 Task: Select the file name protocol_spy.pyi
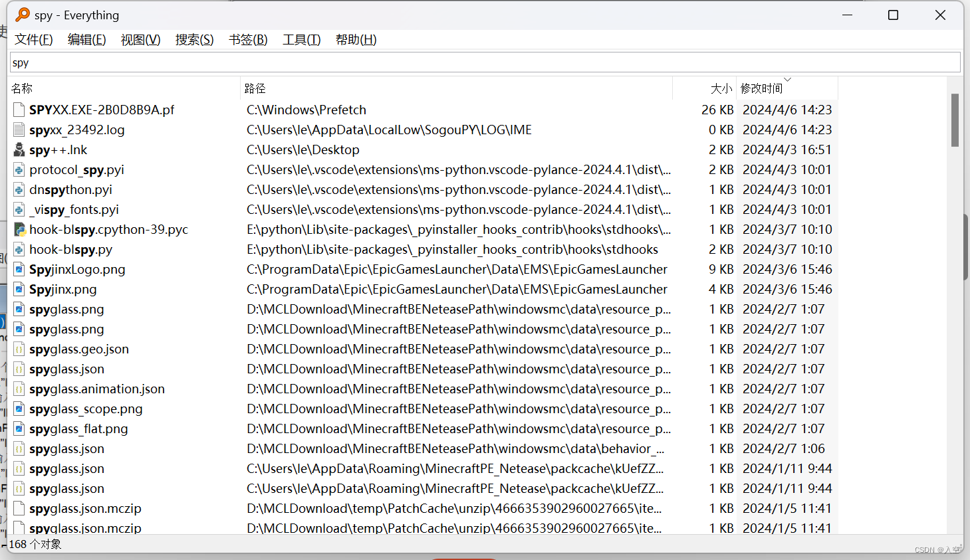coord(76,169)
